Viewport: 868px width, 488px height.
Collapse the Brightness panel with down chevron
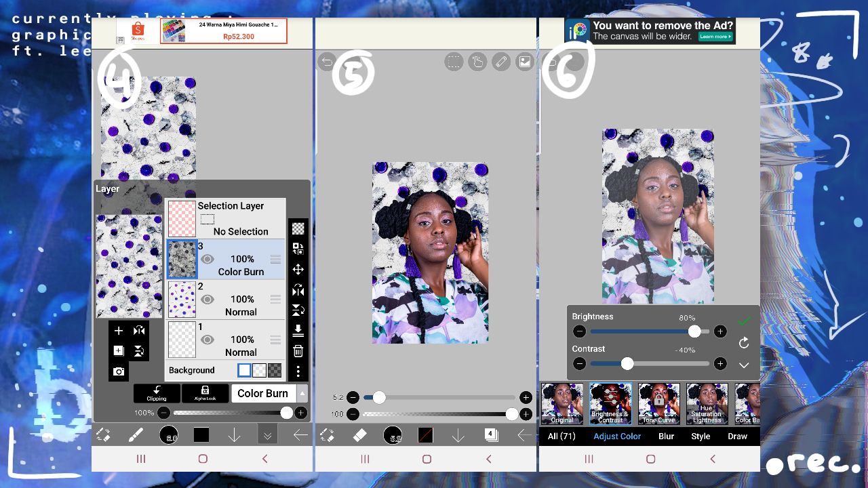[x=744, y=365]
